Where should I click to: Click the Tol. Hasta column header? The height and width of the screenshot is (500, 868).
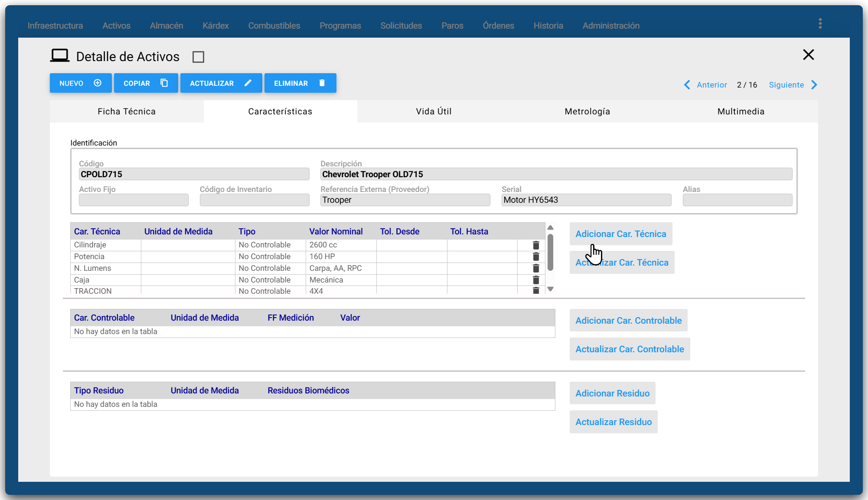pos(469,231)
